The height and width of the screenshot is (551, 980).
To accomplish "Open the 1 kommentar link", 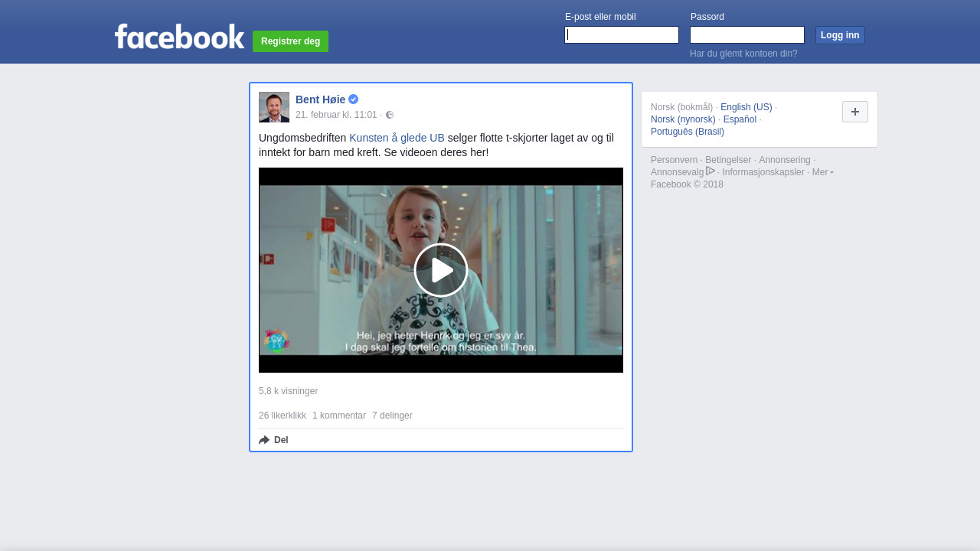I will click(x=339, y=416).
